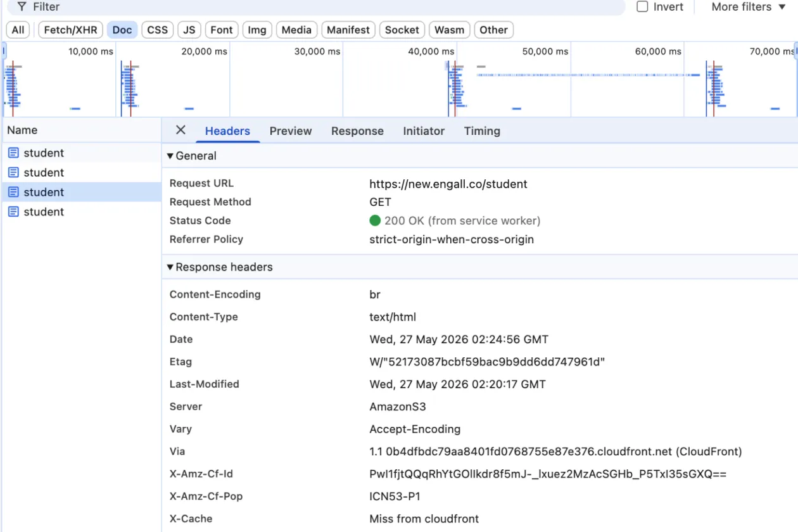Viewport: 798px width, 532px height.
Task: Click the X-Amz-Cf-Id header value
Action: [x=548, y=474]
